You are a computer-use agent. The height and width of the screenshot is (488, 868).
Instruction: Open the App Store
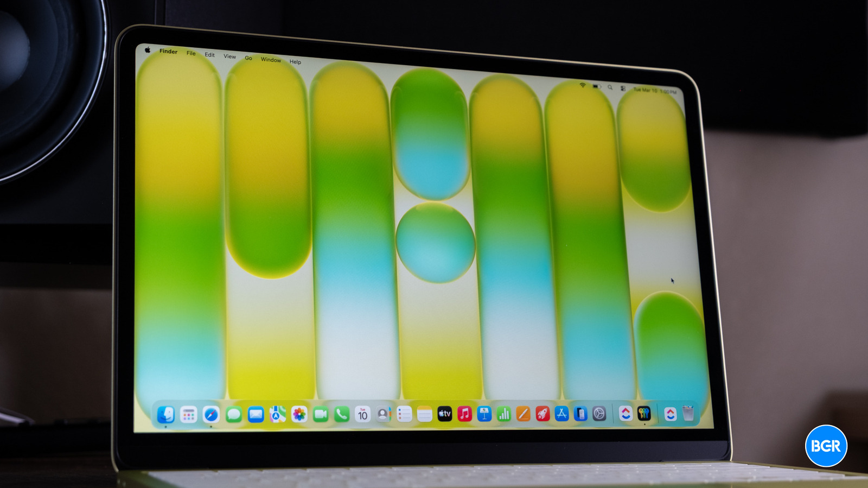(561, 414)
